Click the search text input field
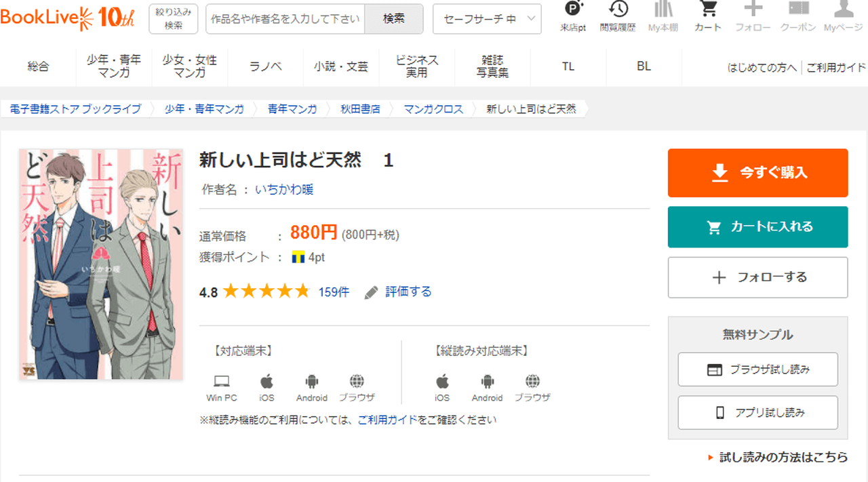Screen dimensions: 868x482 285,19
